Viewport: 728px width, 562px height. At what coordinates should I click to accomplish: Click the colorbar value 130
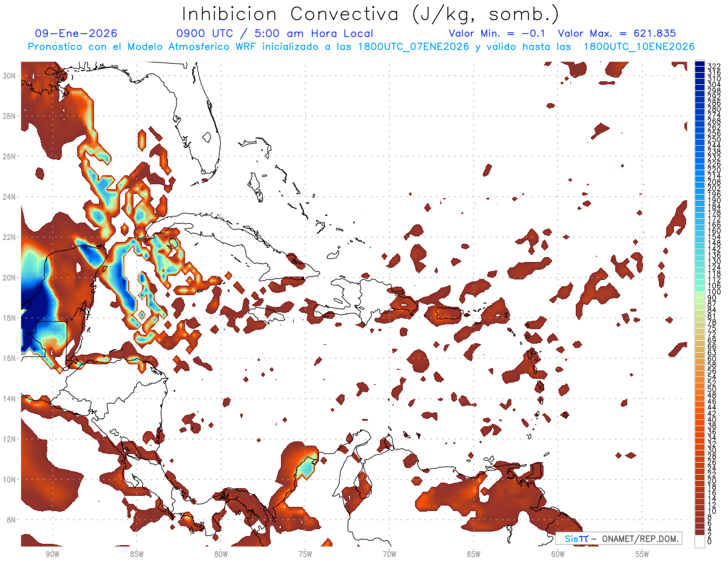714,261
